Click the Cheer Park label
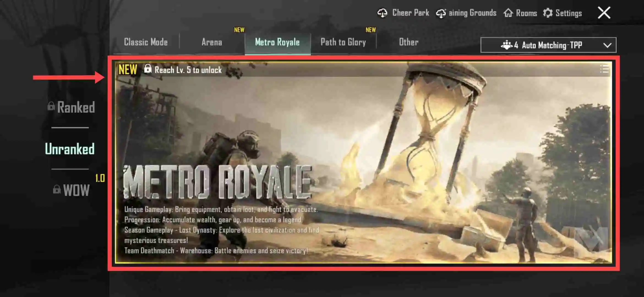The width and height of the screenshot is (644, 297). click(411, 13)
